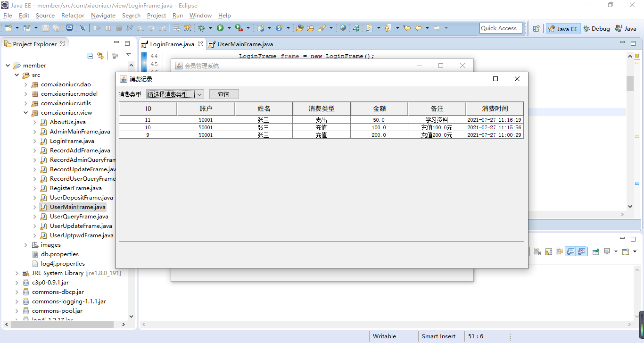Switch to Debug perspective
This screenshot has height=343, width=644.
tap(596, 29)
